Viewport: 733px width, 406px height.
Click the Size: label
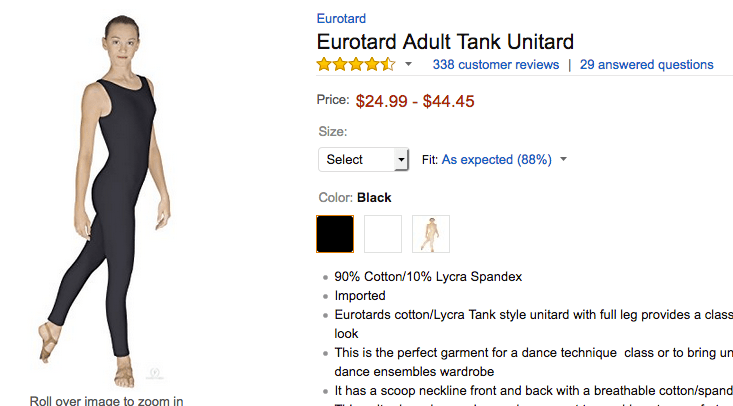pos(332,131)
